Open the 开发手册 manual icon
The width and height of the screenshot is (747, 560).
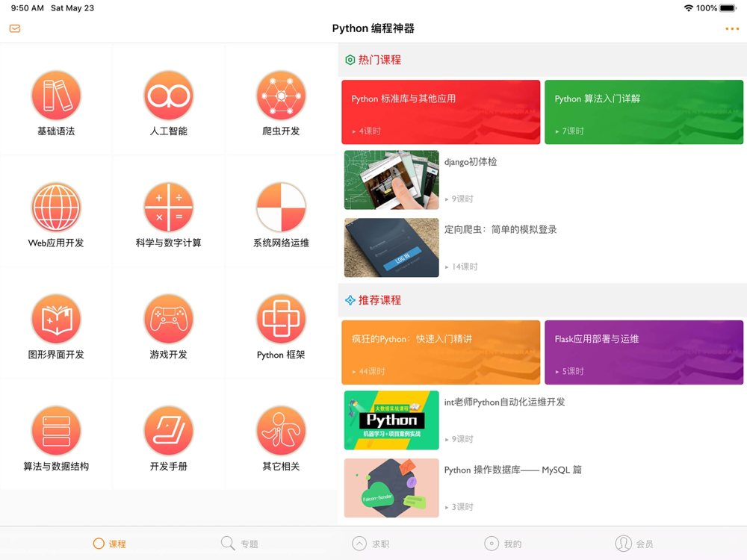tap(169, 431)
